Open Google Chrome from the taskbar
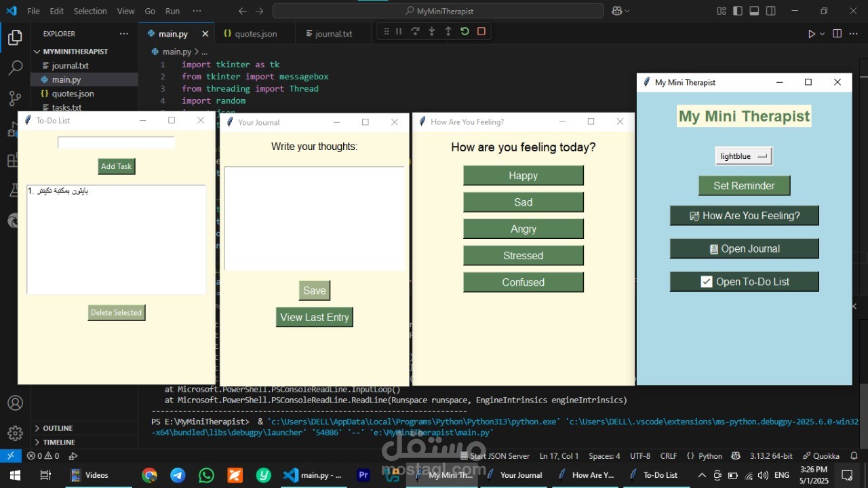This screenshot has height=488, width=868. pyautogui.click(x=149, y=475)
